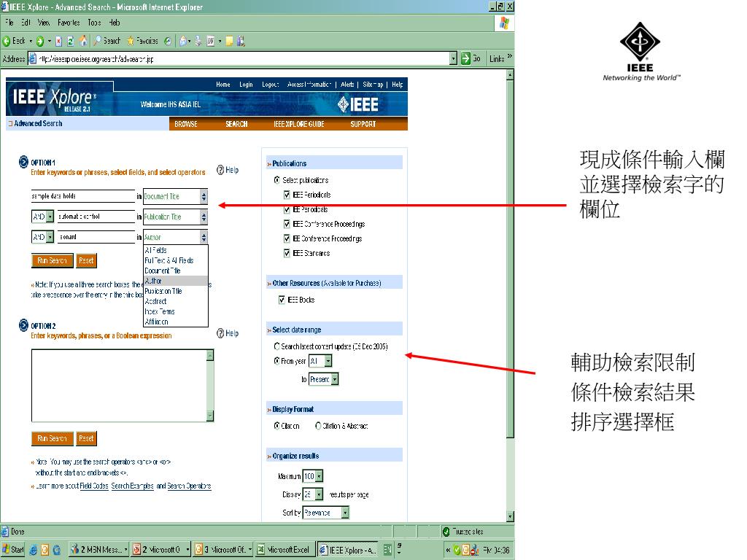
Task: Toggle the IEEE Periodicals checkbox
Action: [287, 195]
